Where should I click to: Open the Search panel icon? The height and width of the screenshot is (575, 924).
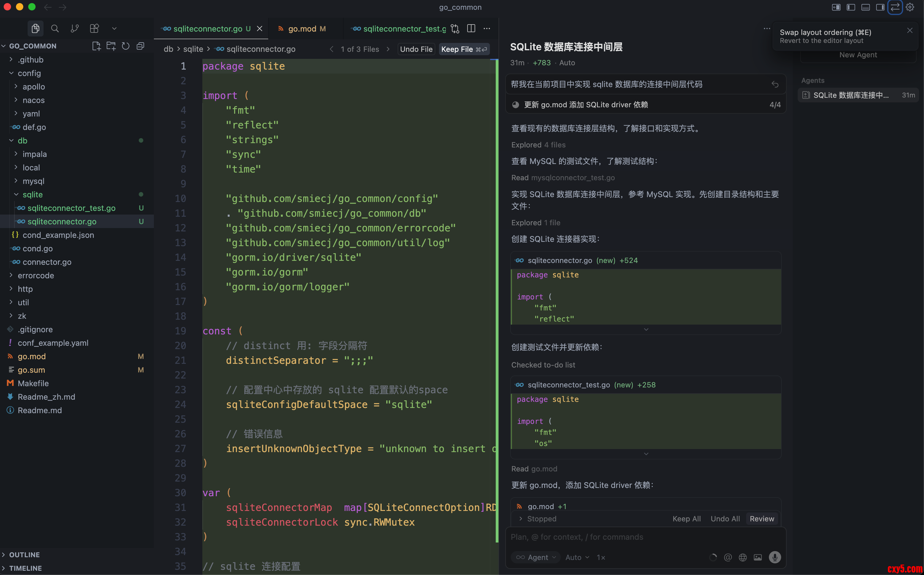(x=55, y=29)
